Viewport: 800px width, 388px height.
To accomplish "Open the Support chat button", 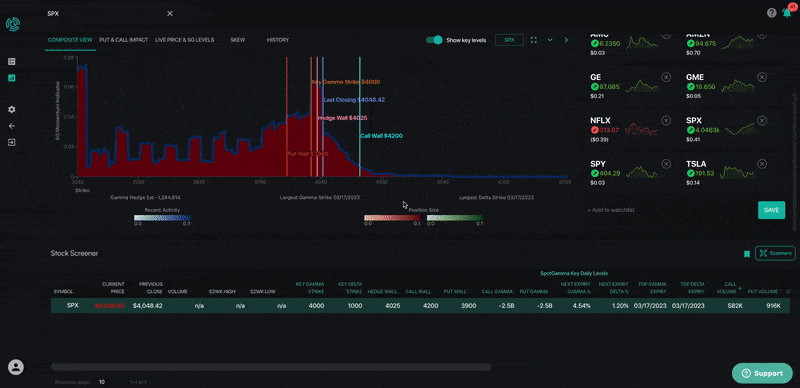I will [x=762, y=373].
